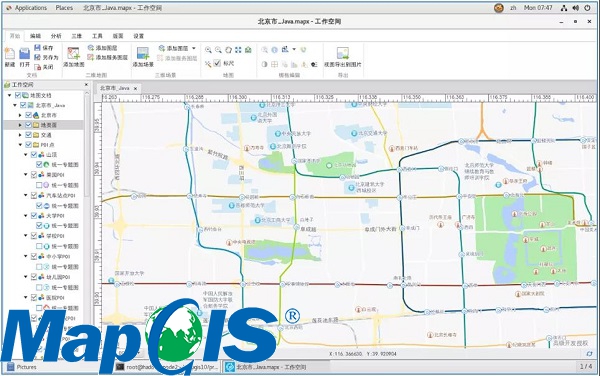This screenshot has height=376, width=600.
Task: Open the 3D 添加图层 dropdown arrow
Action: point(194,48)
